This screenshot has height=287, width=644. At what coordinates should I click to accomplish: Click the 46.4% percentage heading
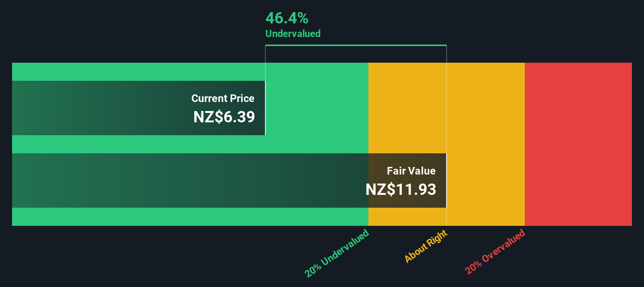point(287,18)
